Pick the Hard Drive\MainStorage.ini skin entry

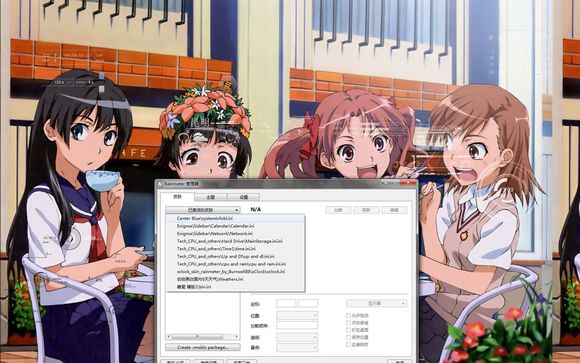pyautogui.click(x=235, y=241)
